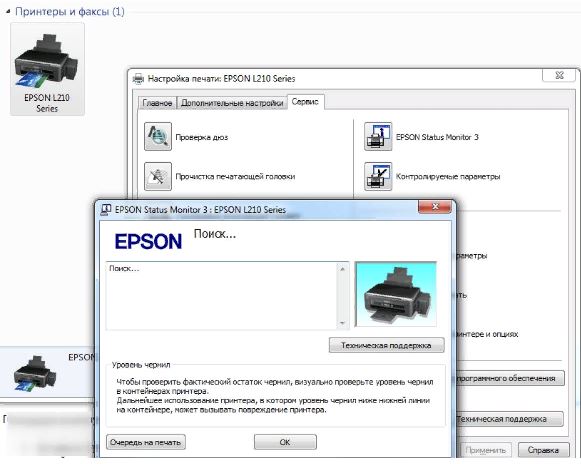Switch to the Главное tab
581x464 pixels.
pos(157,103)
